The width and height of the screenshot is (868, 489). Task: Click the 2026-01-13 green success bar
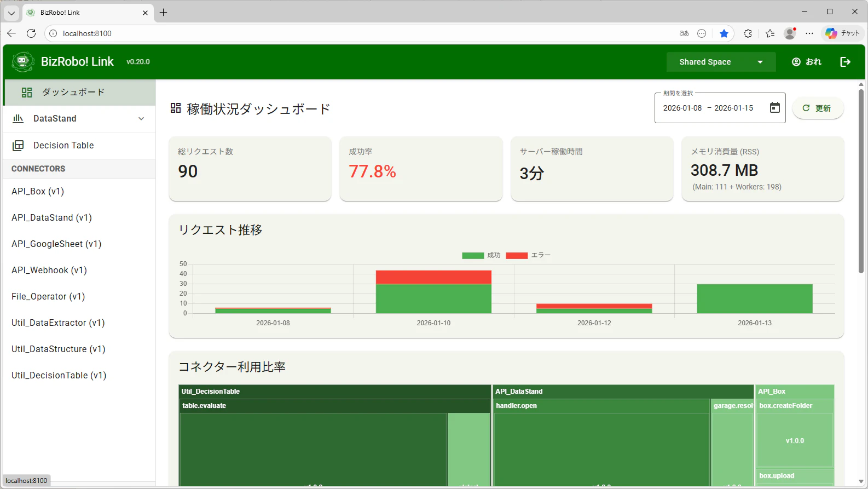[754, 298]
